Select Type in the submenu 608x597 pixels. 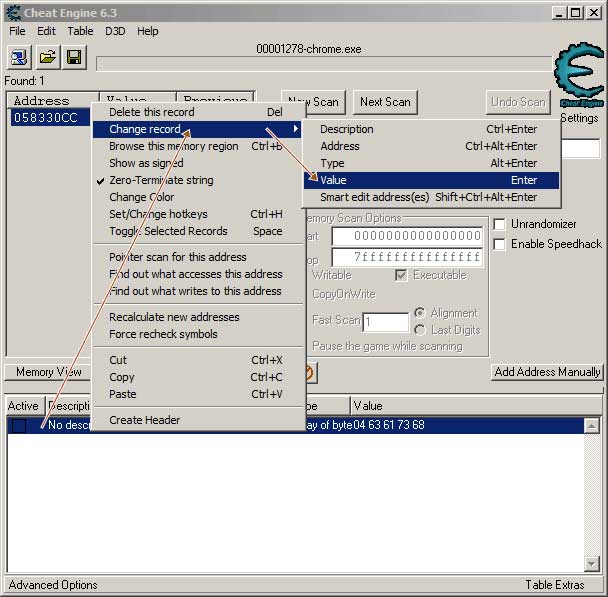(431, 163)
